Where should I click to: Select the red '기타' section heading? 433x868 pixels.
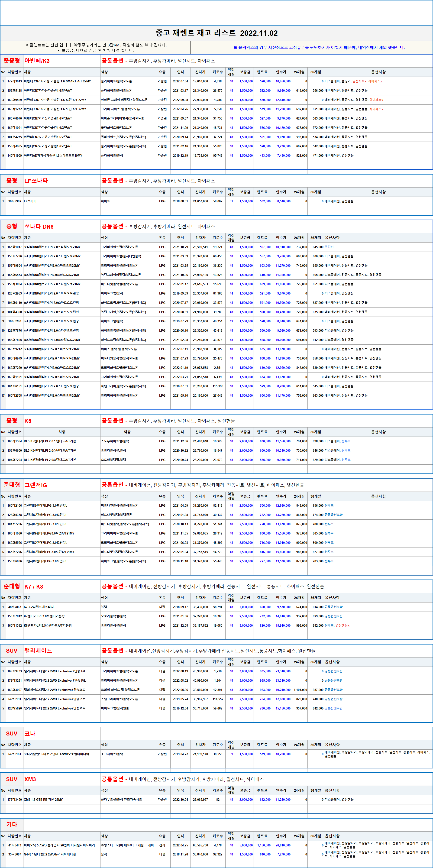tap(12, 825)
